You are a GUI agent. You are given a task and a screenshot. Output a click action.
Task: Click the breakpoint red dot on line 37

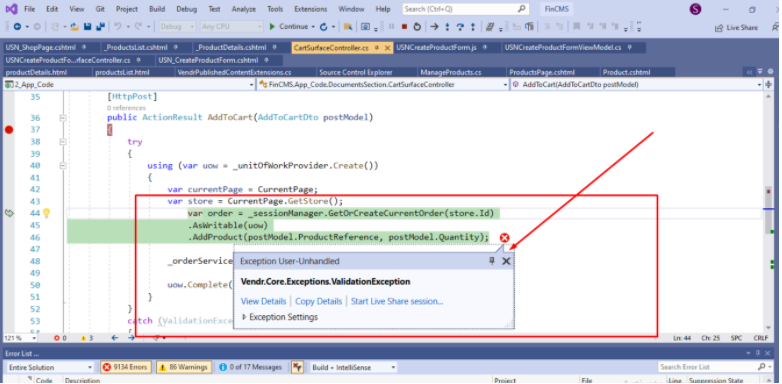(8, 130)
